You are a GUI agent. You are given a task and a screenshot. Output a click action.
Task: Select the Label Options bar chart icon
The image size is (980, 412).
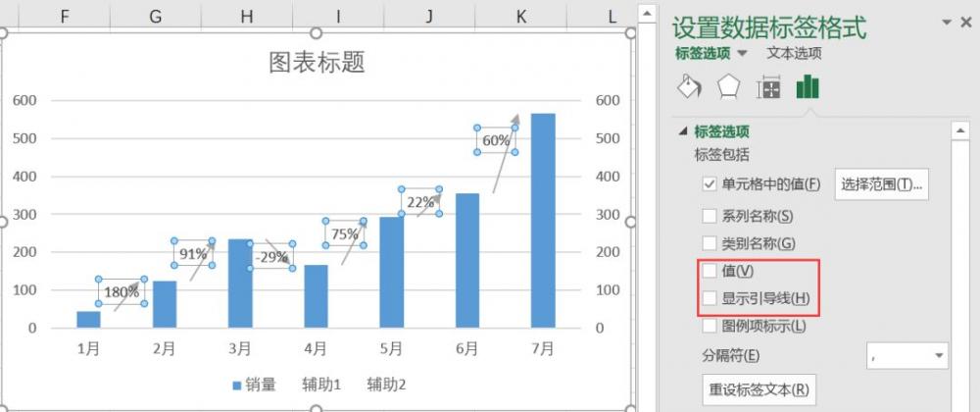pyautogui.click(x=808, y=87)
